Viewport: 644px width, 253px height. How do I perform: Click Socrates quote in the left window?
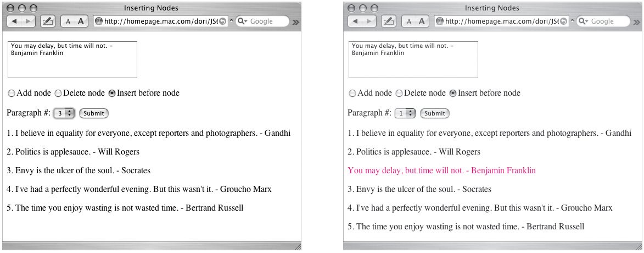(79, 170)
